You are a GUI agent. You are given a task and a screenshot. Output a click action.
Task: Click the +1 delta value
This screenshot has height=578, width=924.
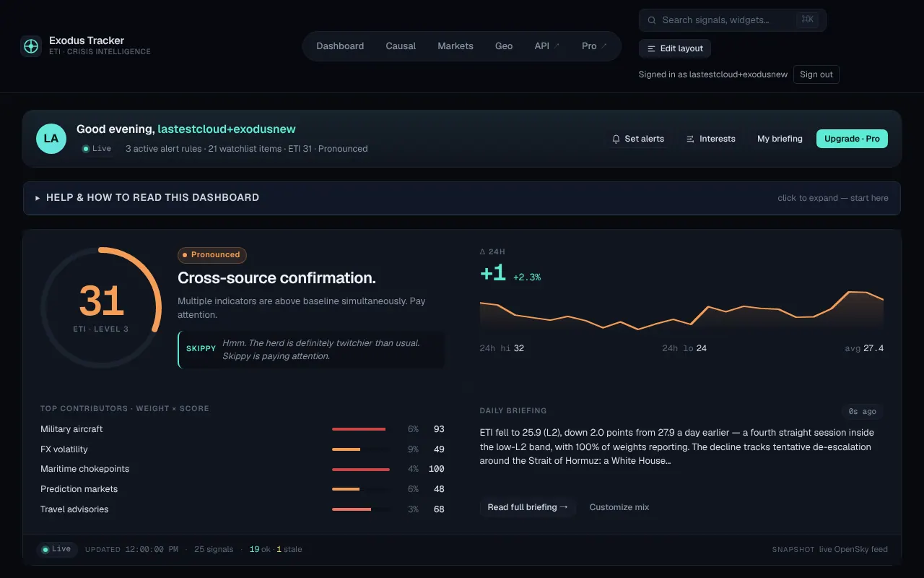(493, 273)
